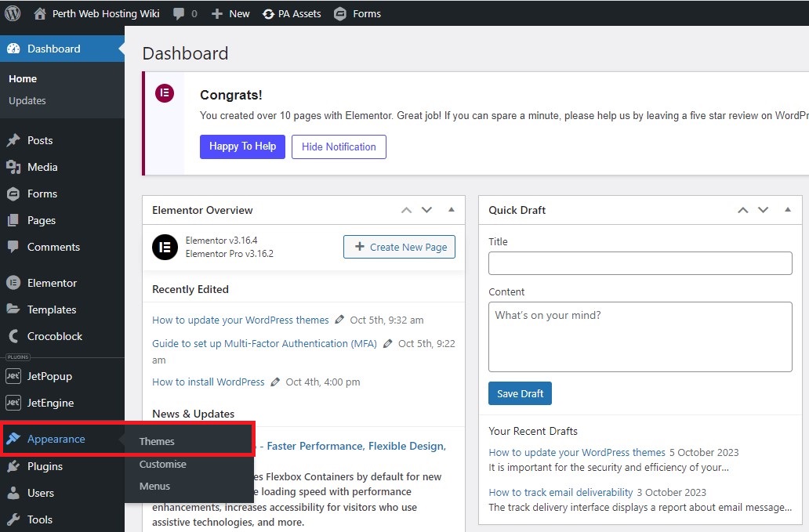Click the Forms icon in the sidebar
This screenshot has height=532, width=809.
point(13,194)
